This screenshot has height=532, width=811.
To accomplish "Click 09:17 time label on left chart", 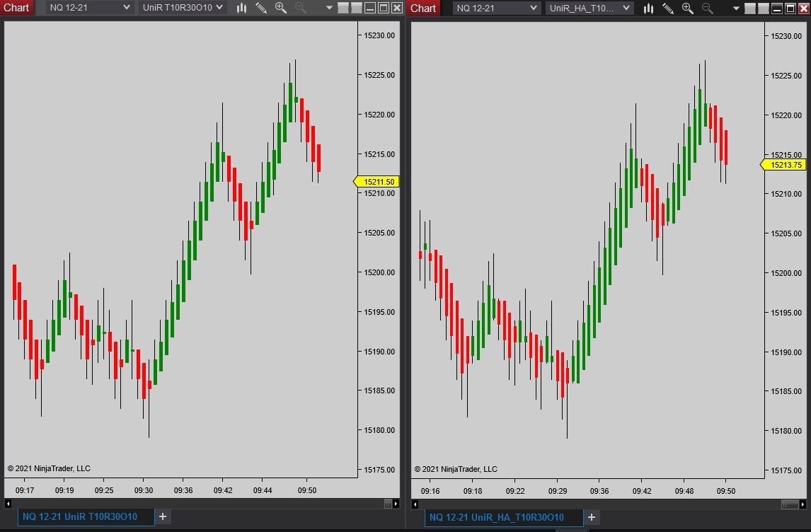I will 25,490.
